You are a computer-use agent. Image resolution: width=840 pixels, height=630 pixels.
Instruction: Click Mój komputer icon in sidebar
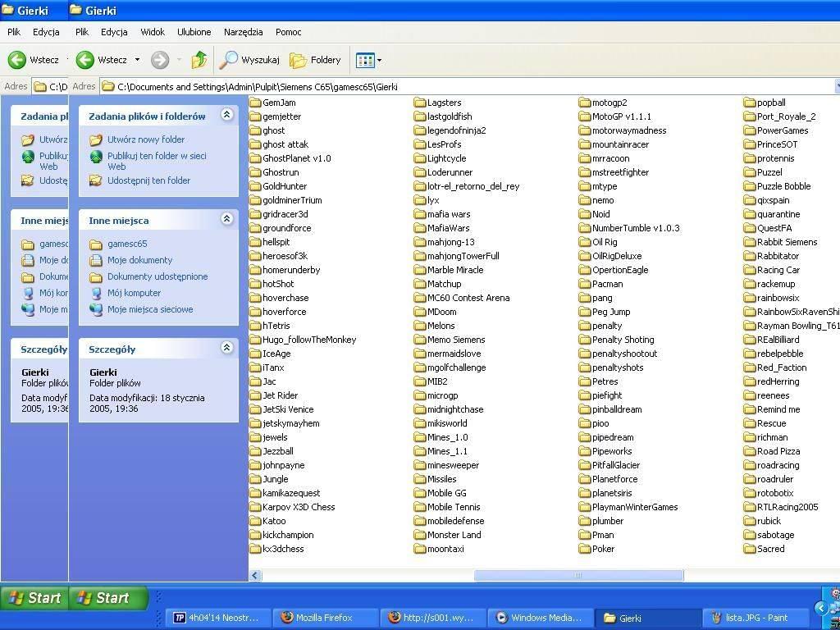pos(96,294)
